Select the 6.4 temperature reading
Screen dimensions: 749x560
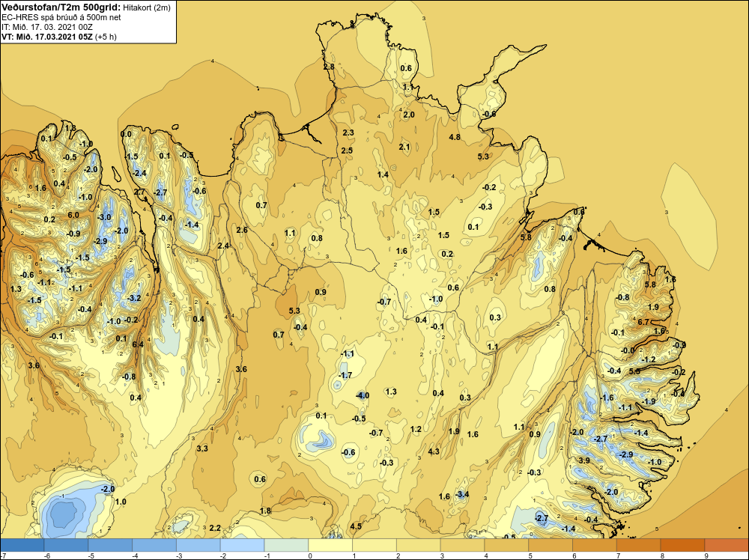(138, 344)
